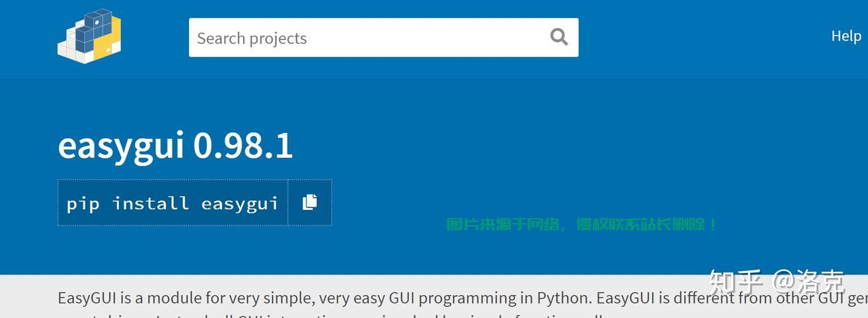This screenshot has width=868, height=318.
Task: Click "easygui" inside the install command box
Action: [x=239, y=204]
